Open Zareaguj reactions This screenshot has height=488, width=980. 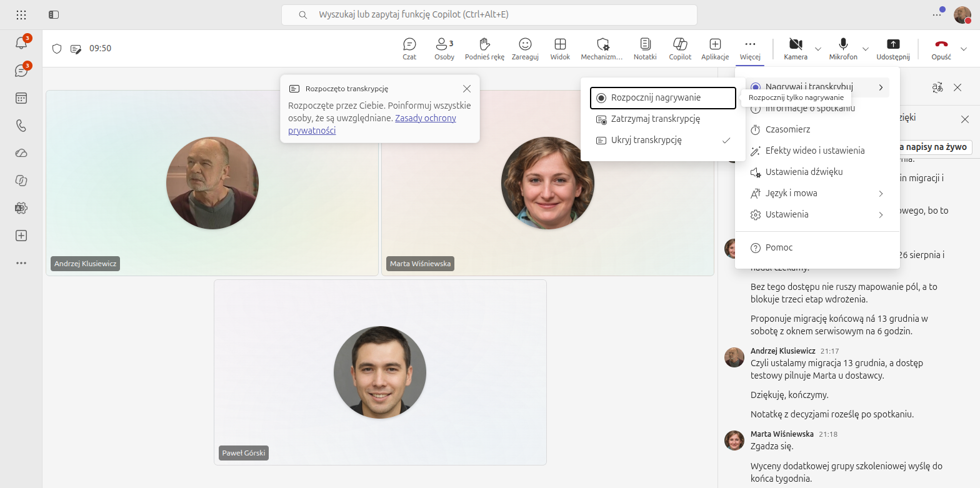(x=525, y=49)
